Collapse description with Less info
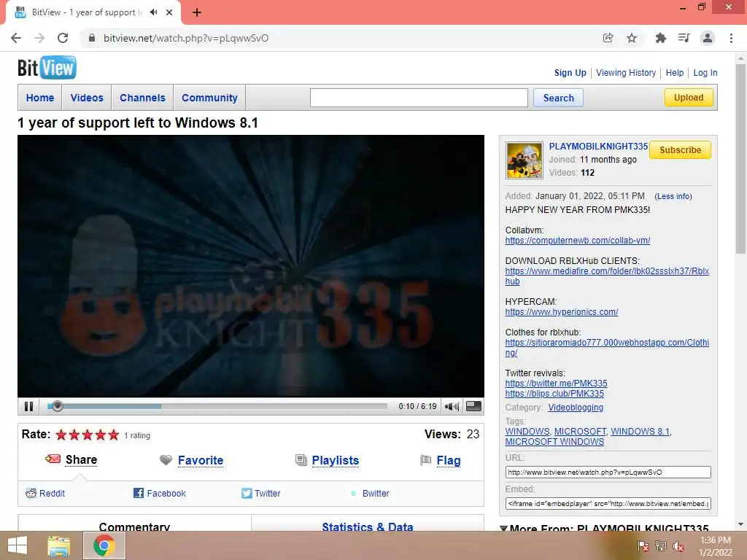This screenshot has height=560, width=747. [x=673, y=196]
